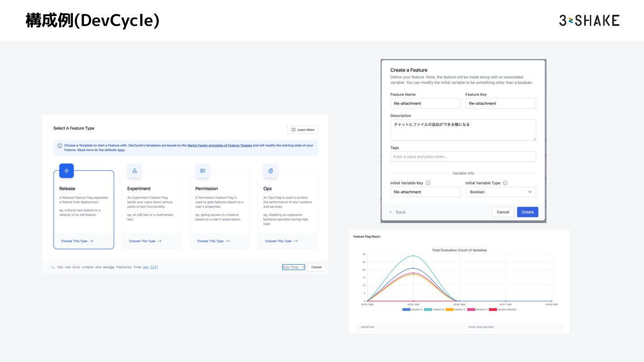Click the Release card title
Image resolution: width=644 pixels, height=362 pixels.
point(67,189)
